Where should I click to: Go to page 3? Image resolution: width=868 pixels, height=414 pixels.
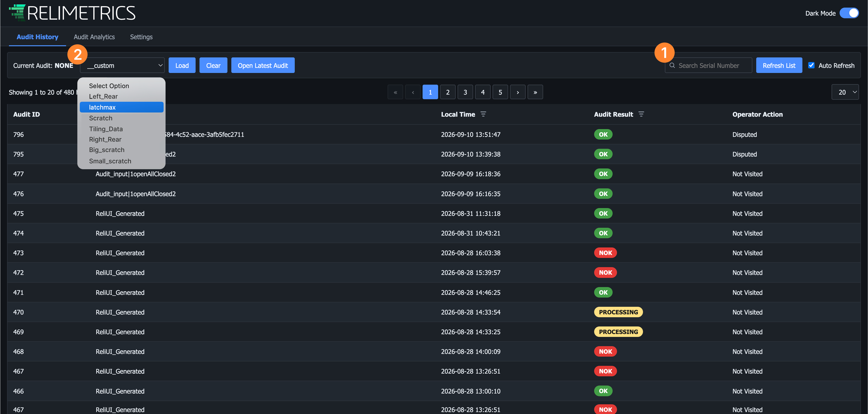pyautogui.click(x=465, y=92)
